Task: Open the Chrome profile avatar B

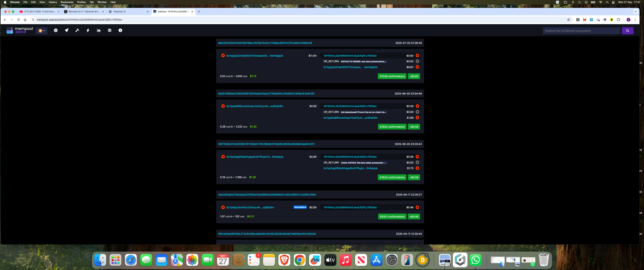Action: 628,19
